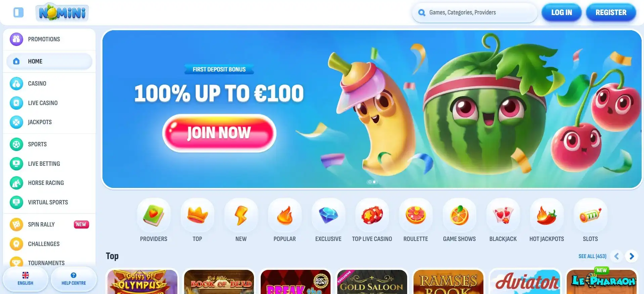
Task: Select the second banner carousel dot
Action: click(374, 182)
